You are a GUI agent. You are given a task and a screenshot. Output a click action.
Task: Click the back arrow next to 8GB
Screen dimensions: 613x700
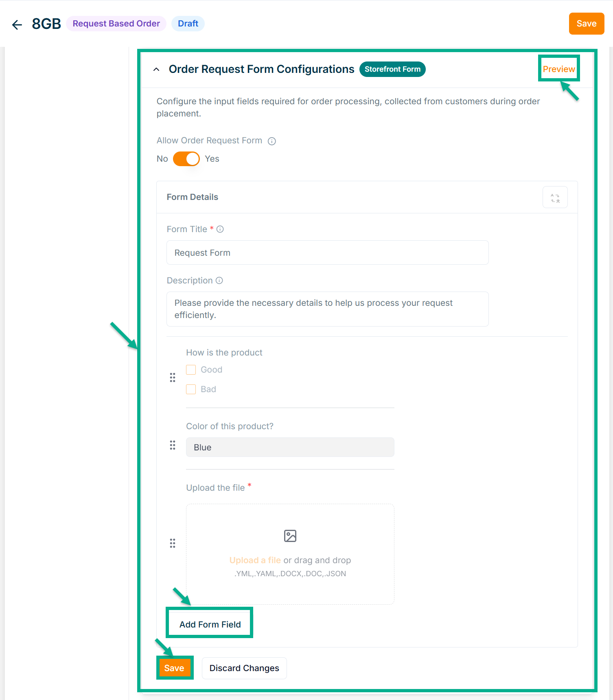coord(17,24)
